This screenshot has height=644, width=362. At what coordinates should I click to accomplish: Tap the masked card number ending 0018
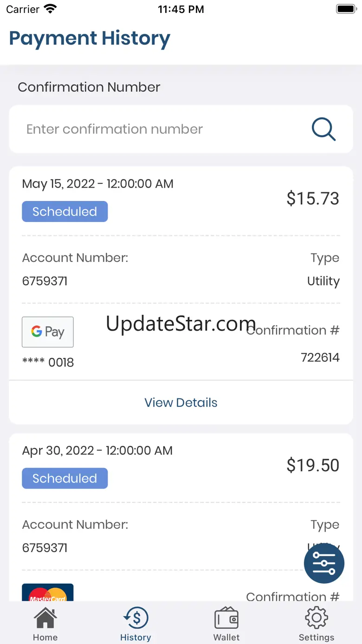pos(48,363)
